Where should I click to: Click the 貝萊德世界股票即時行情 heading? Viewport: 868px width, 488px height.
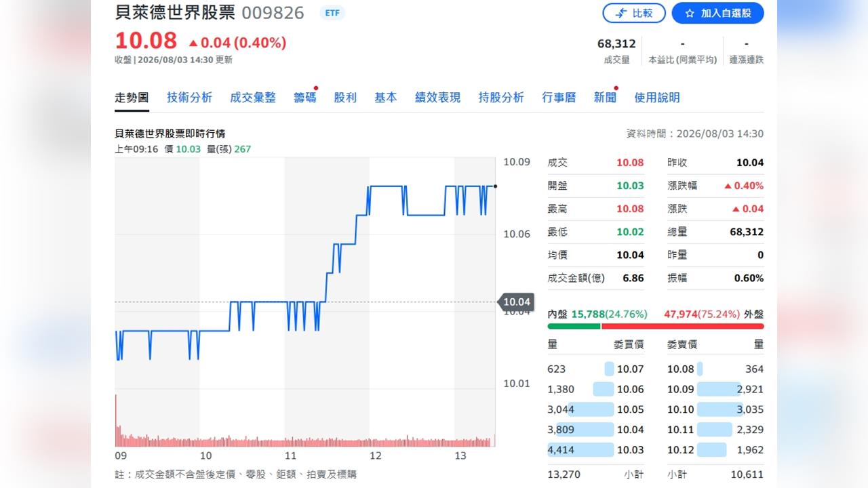pos(170,134)
